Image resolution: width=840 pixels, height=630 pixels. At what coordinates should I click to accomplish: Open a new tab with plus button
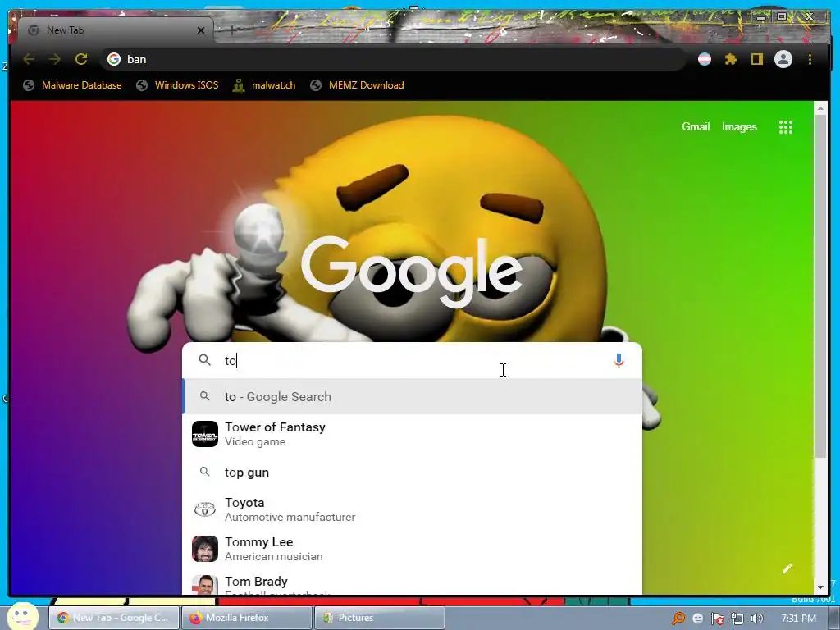(x=231, y=30)
